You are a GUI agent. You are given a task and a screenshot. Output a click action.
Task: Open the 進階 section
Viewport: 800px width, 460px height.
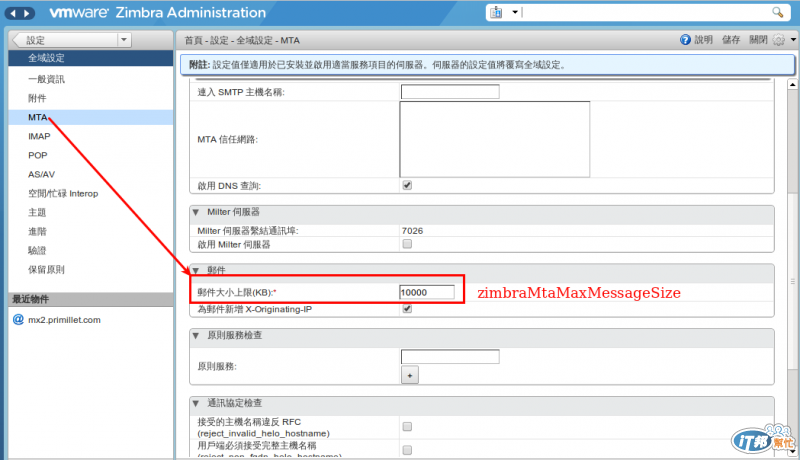coord(37,232)
